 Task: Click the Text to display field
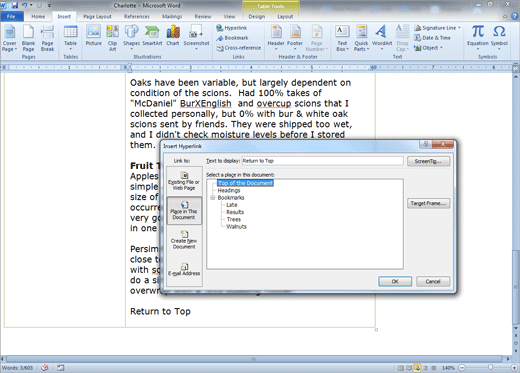coord(322,161)
